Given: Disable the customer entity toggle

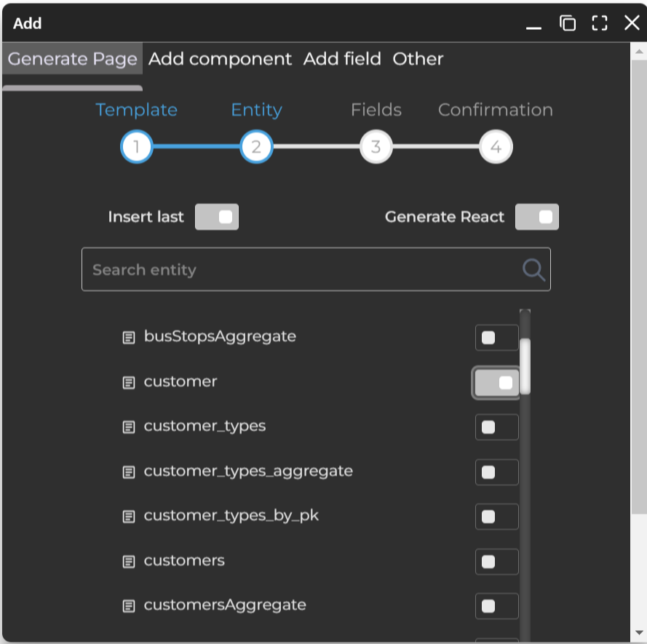Looking at the screenshot, I should pos(497,383).
